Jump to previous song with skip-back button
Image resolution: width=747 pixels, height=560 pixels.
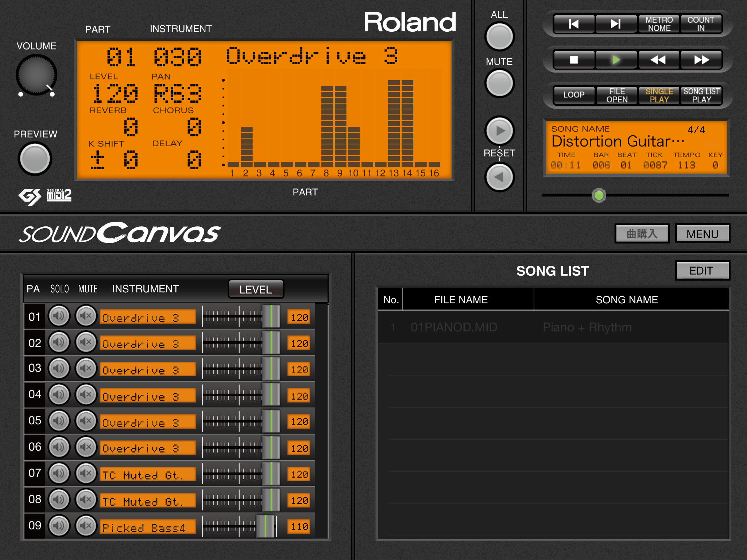tap(574, 24)
